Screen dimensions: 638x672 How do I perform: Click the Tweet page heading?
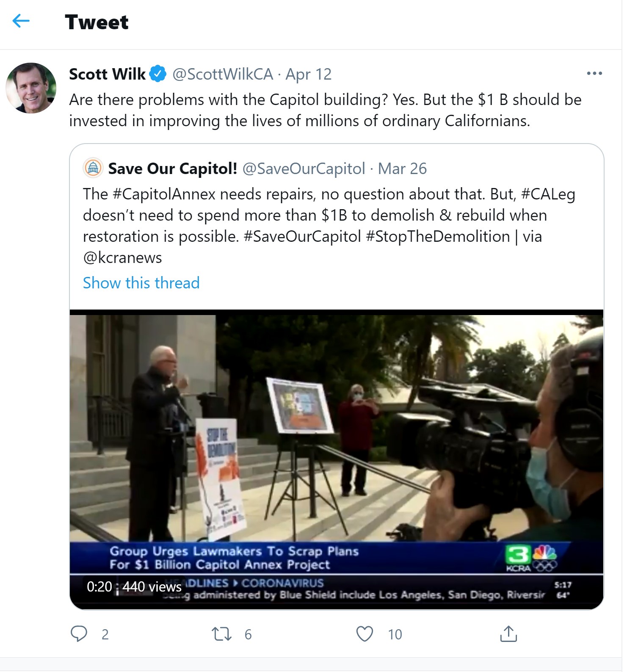[97, 22]
